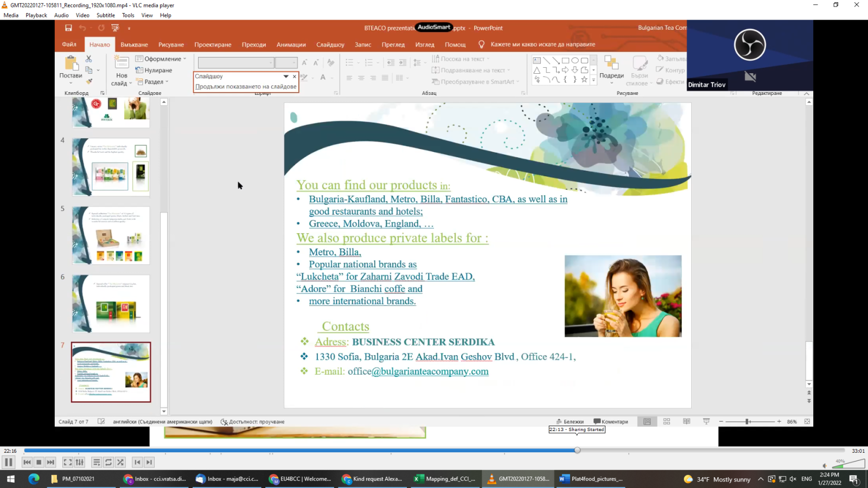Click the Copy icon

pos(89,70)
